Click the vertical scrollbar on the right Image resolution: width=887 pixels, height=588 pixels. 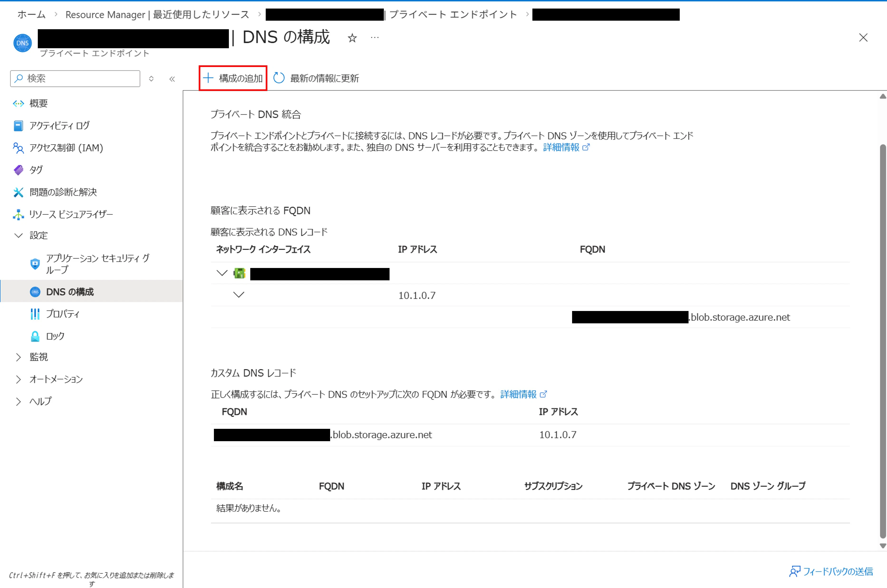click(x=882, y=338)
